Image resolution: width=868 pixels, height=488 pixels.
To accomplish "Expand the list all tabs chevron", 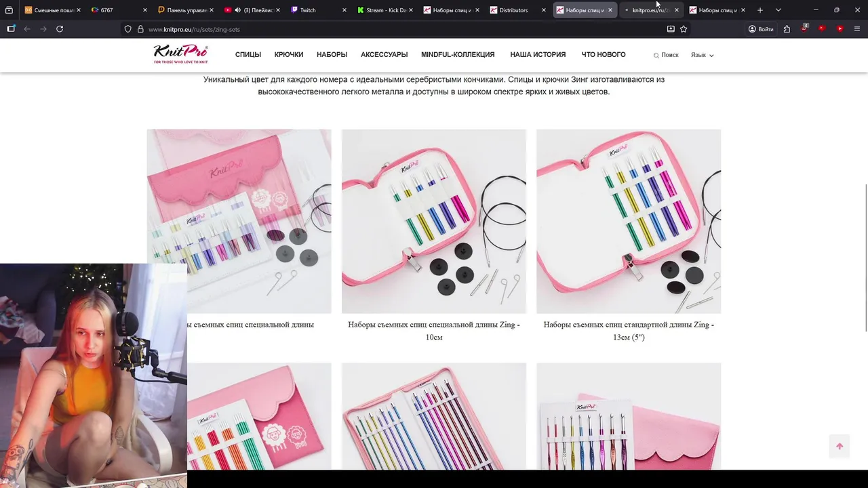I will click(x=778, y=10).
